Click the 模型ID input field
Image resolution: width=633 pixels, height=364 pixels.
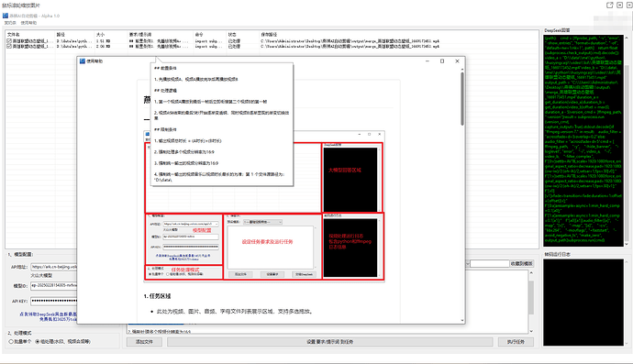pyautogui.click(x=54, y=285)
